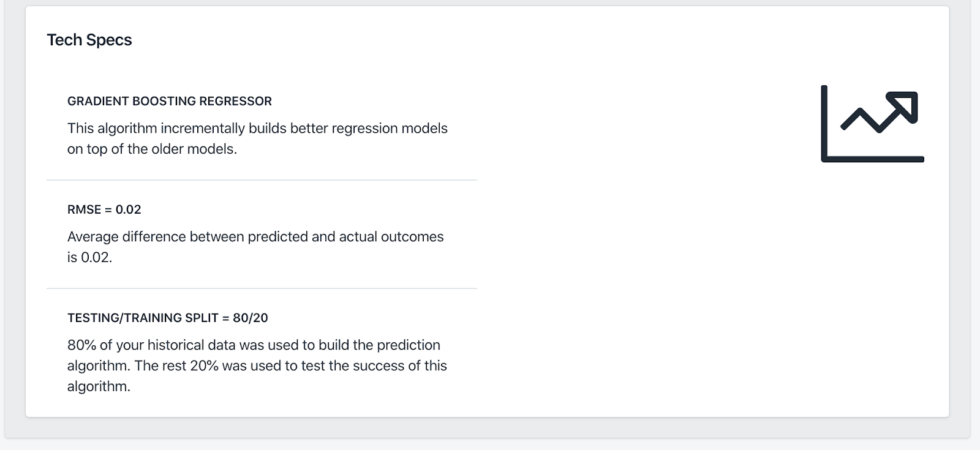Click the text 'This algorithm incrementally builds better regression models'
This screenshot has height=450, width=980.
point(257,128)
